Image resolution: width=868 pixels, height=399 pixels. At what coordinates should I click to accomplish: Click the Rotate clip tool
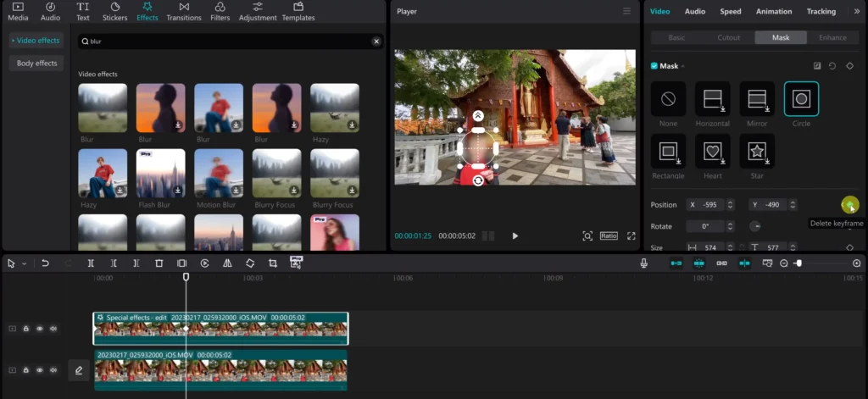pyautogui.click(x=250, y=263)
